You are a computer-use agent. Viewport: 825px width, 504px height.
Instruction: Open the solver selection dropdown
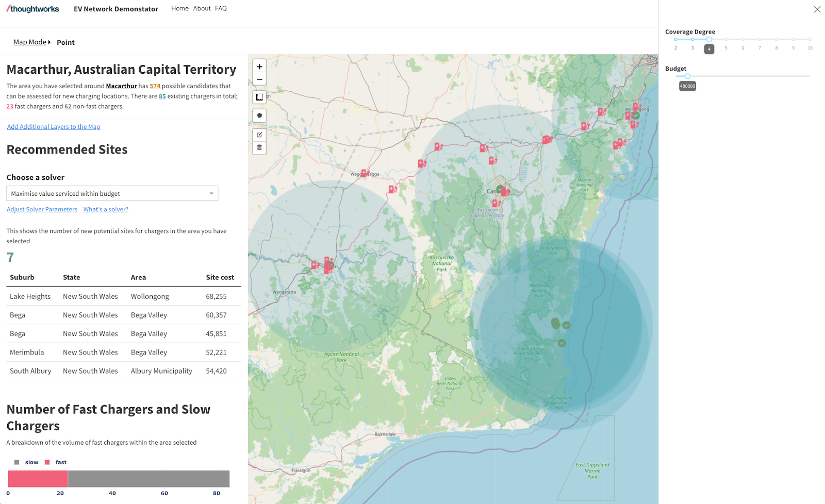click(x=112, y=194)
